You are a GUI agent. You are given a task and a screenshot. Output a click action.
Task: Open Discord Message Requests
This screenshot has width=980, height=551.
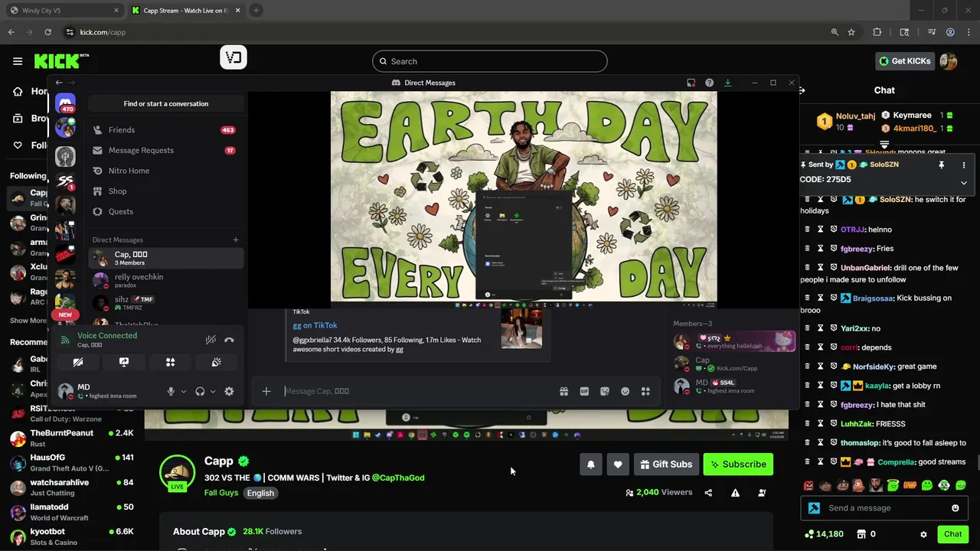click(x=165, y=151)
